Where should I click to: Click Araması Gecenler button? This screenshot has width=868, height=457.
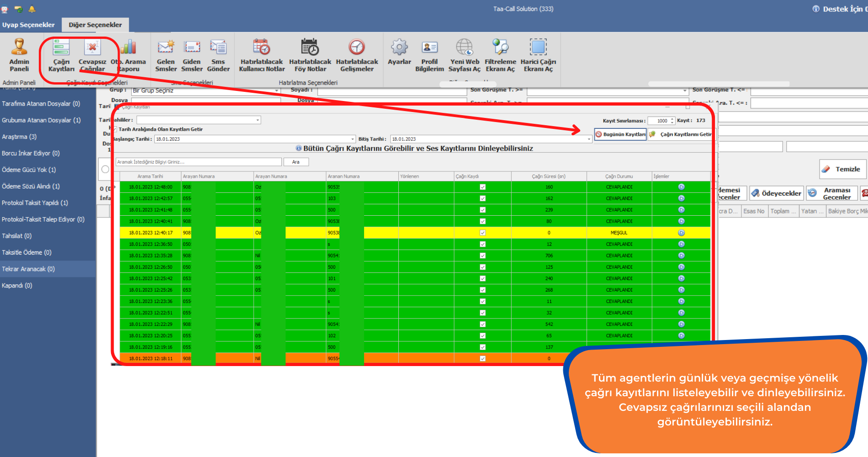[x=831, y=193]
